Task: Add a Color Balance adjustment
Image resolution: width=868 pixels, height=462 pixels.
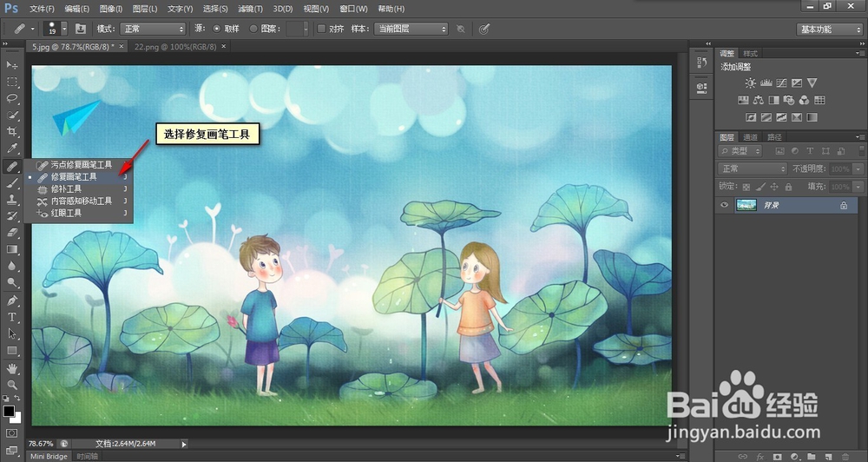Action: 759,100
